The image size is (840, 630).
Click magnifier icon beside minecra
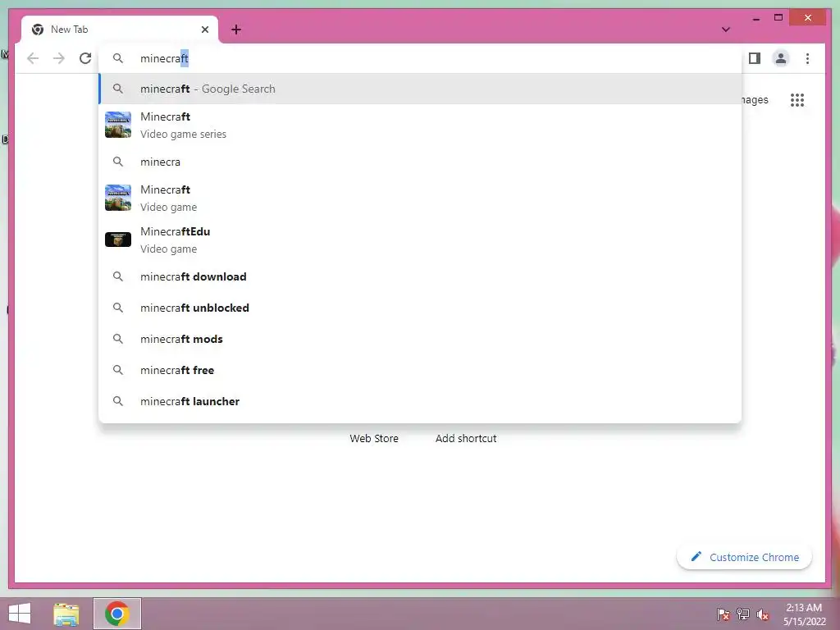(x=118, y=162)
